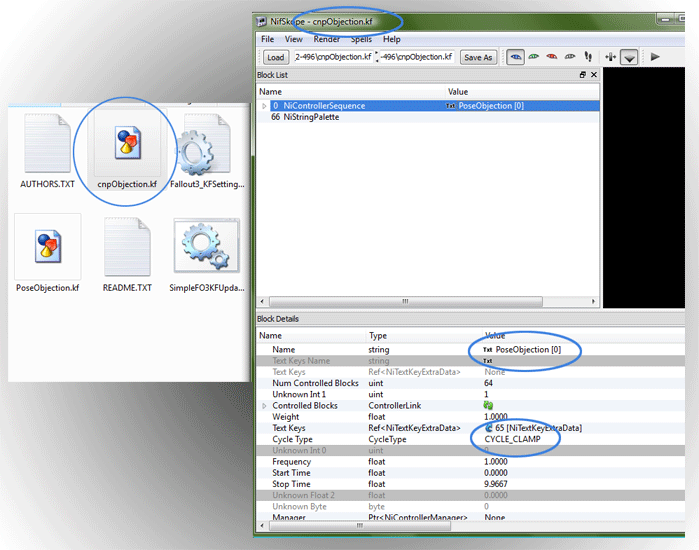The width and height of the screenshot is (699, 550).
Task: Float the Block List panel
Action: pyautogui.click(x=582, y=75)
